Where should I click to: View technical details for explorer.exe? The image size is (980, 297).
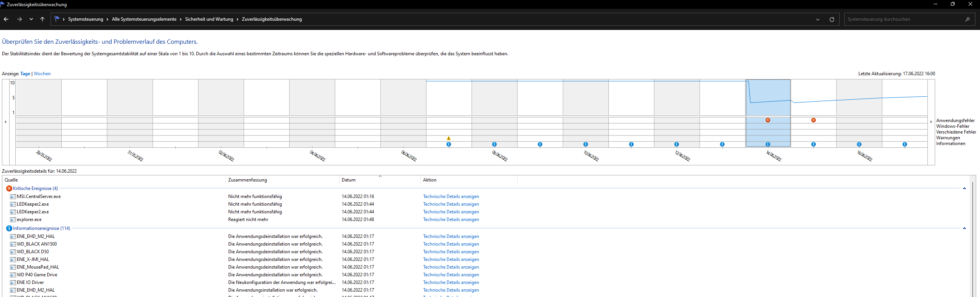point(451,219)
